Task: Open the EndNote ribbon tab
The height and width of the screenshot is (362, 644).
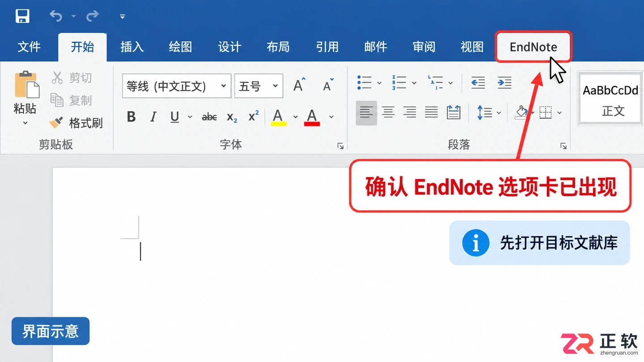Action: click(534, 47)
